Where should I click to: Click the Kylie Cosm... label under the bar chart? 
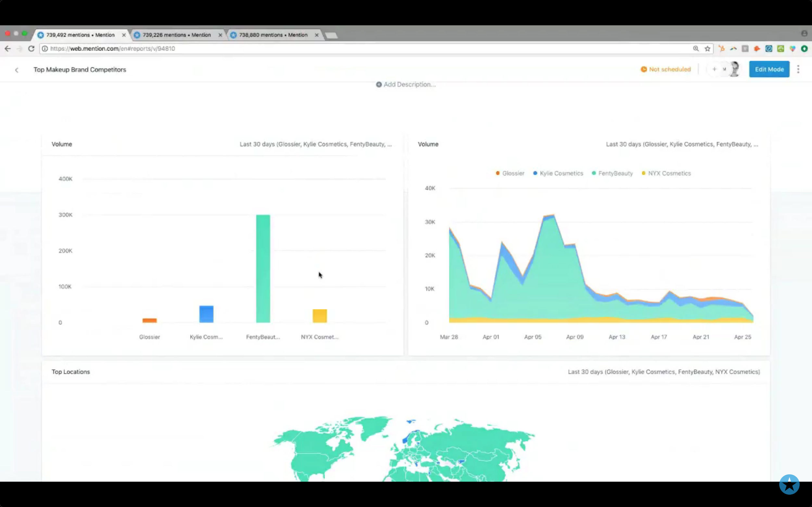point(206,337)
